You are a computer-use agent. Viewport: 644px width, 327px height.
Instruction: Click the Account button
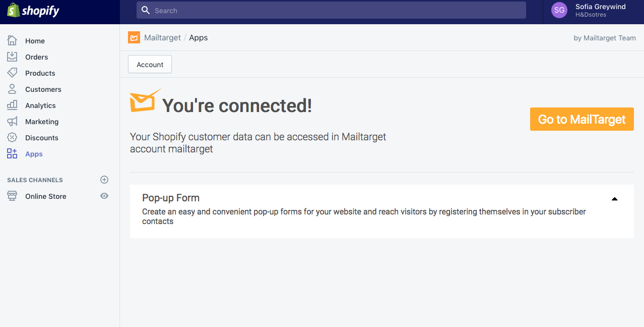pos(150,65)
